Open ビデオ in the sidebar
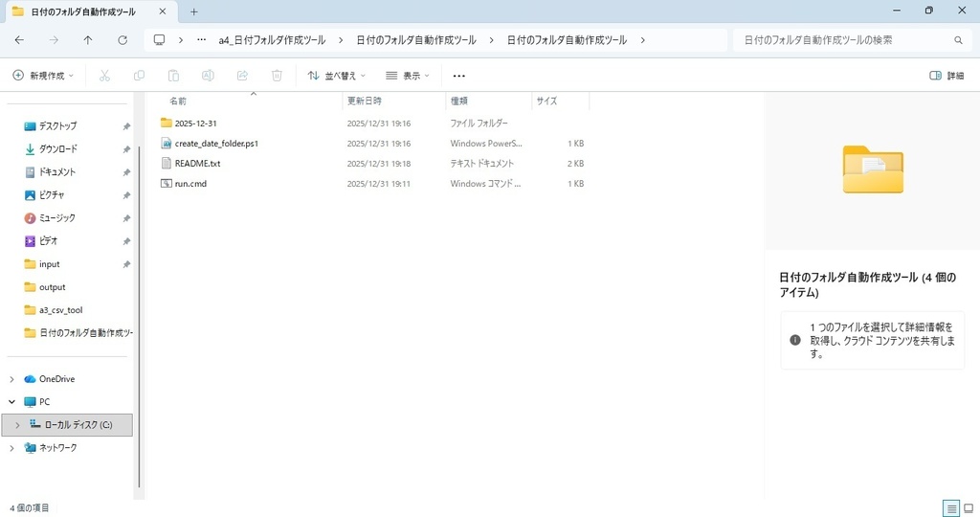980x517 pixels. pos(48,241)
